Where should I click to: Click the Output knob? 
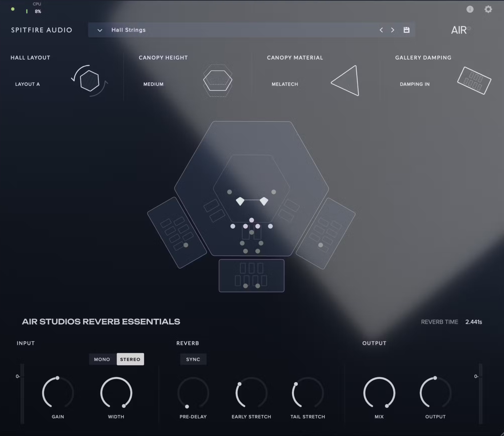tap(436, 393)
